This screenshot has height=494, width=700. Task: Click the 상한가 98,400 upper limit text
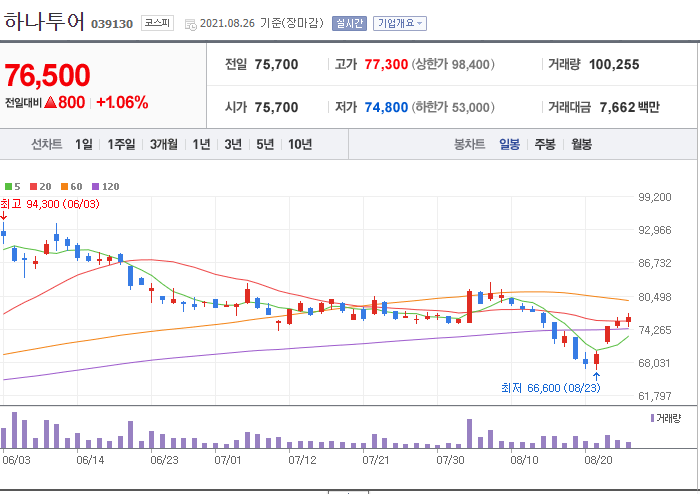(x=453, y=64)
